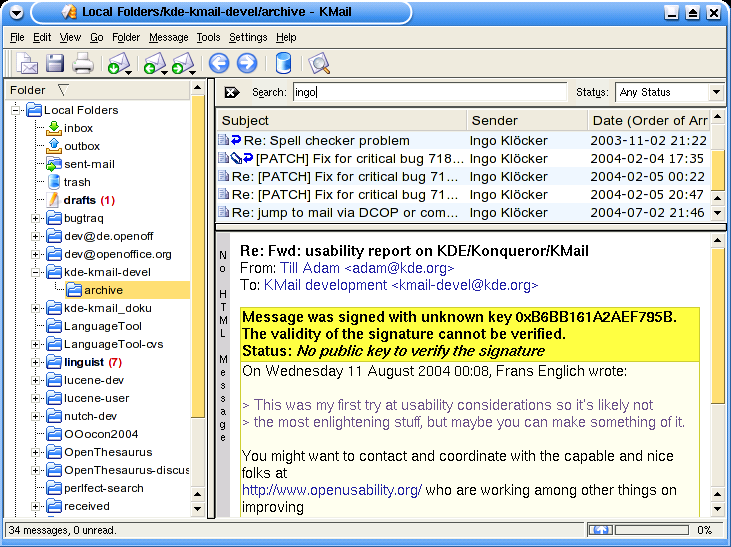The height and width of the screenshot is (547, 731).
Task: Collapse the kde-kmail-devel folder
Action: (36, 272)
